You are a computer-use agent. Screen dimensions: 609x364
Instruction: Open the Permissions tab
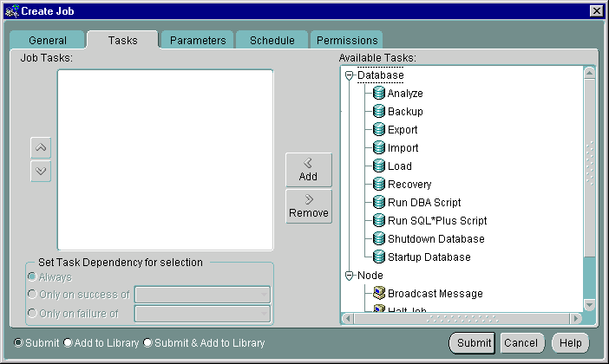pos(346,41)
